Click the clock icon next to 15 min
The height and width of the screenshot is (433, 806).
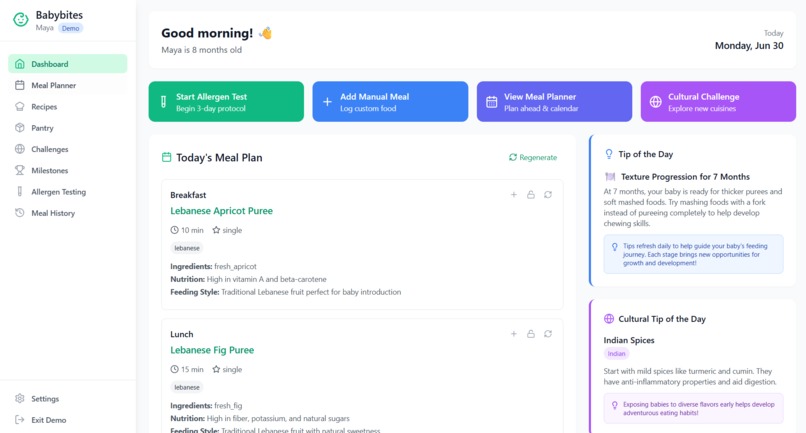tap(175, 369)
